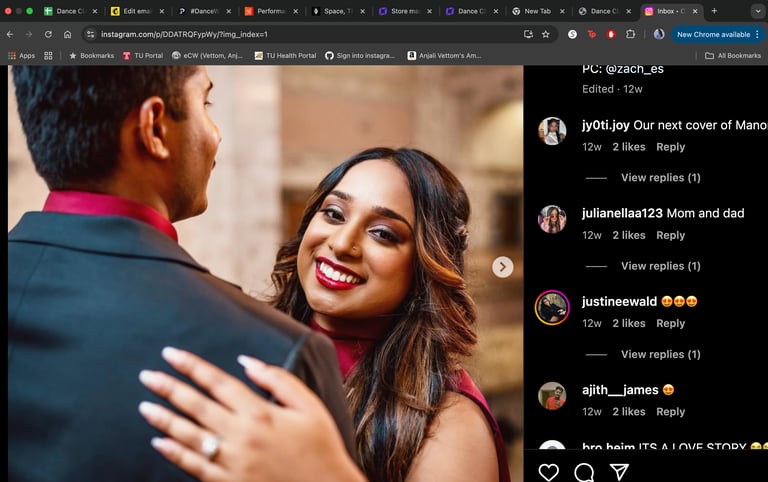
Task: Open the install app icon in address bar
Action: click(x=528, y=34)
